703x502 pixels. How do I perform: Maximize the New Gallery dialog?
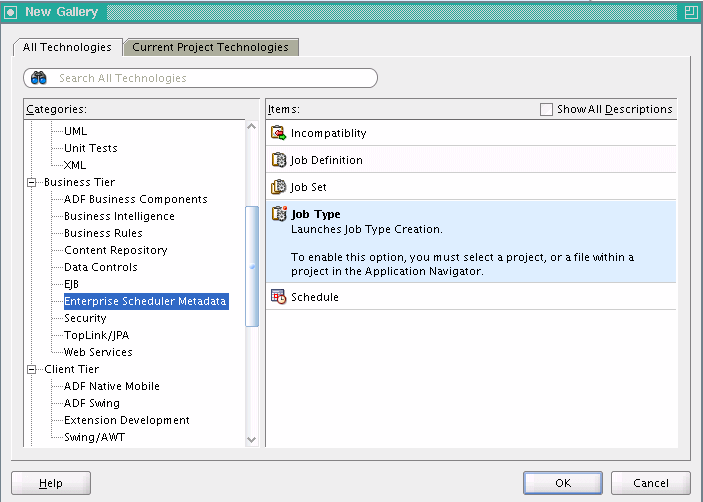pyautogui.click(x=691, y=12)
